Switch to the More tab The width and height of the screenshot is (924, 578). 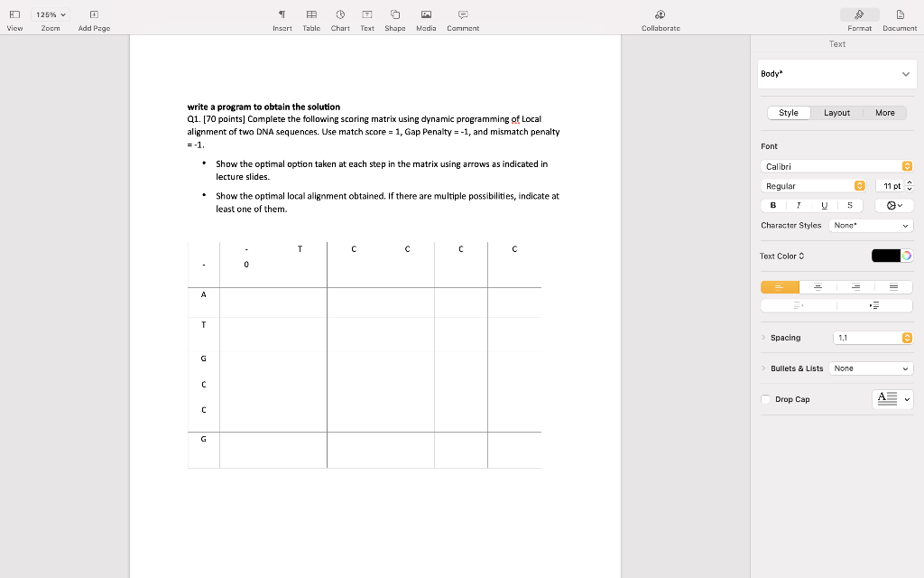tap(884, 113)
